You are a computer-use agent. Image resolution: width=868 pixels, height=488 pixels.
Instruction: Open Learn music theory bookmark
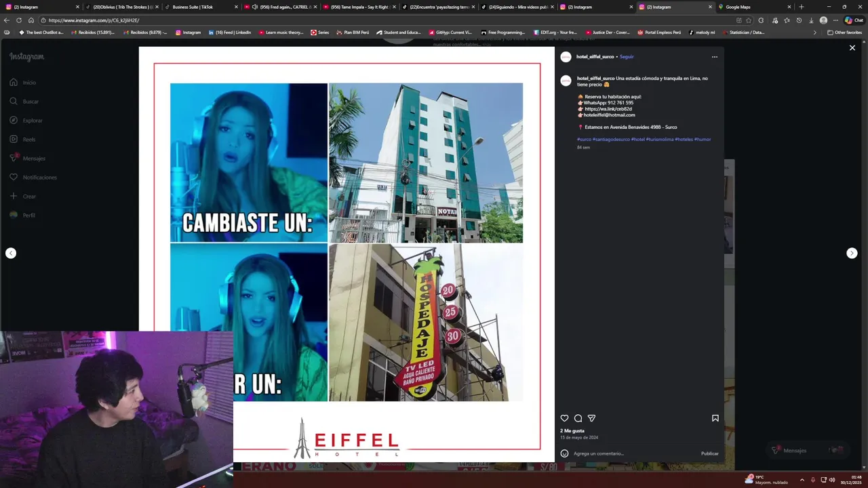(x=281, y=33)
